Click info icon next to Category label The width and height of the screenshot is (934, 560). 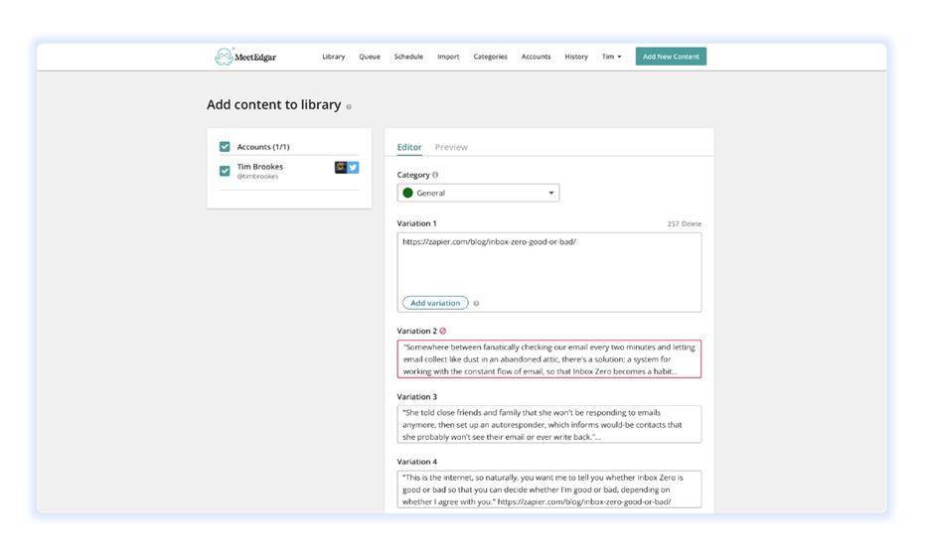435,175
